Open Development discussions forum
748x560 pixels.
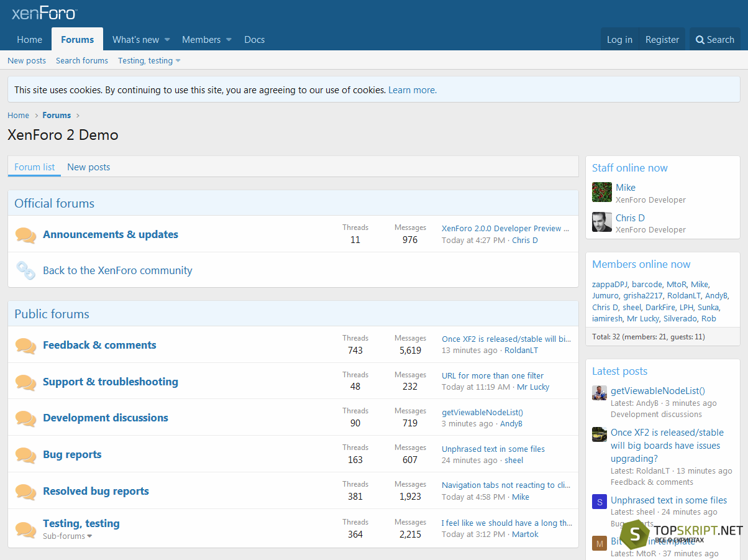(x=106, y=418)
